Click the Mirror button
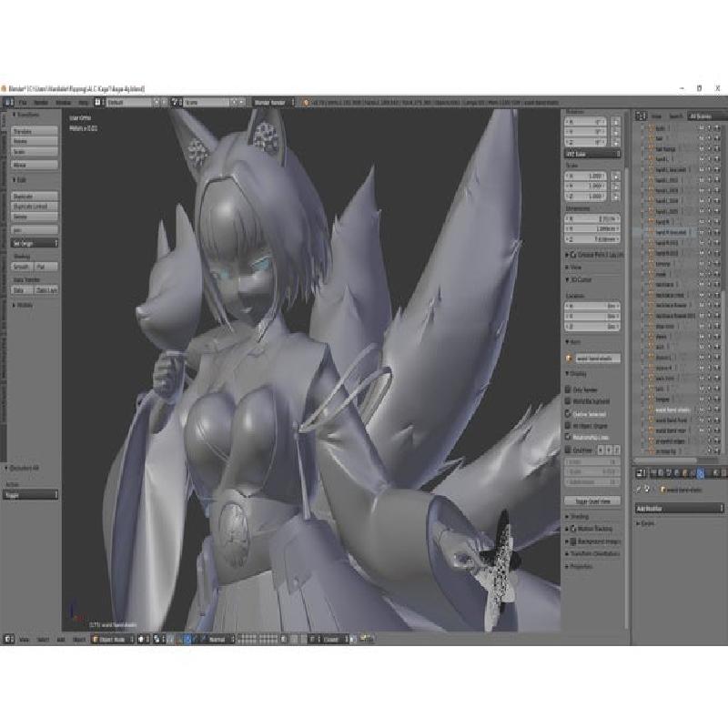Screen dimensions: 728x728 35,165
